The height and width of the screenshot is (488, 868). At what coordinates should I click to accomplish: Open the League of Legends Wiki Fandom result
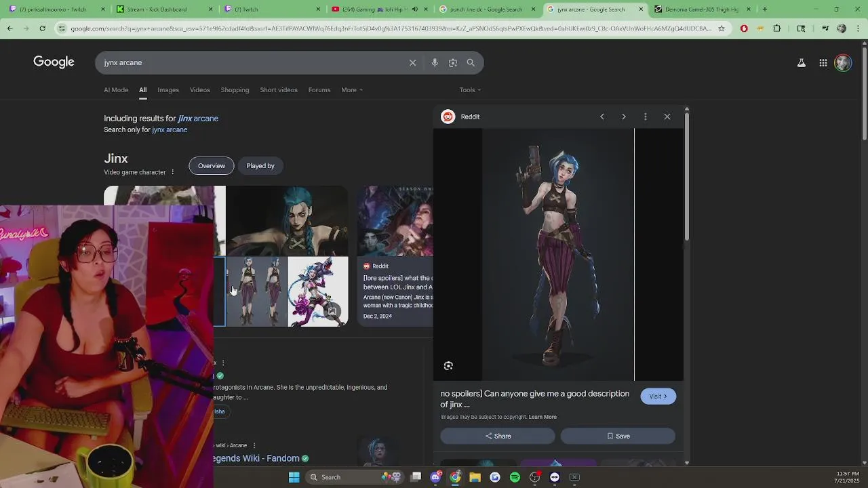click(258, 458)
